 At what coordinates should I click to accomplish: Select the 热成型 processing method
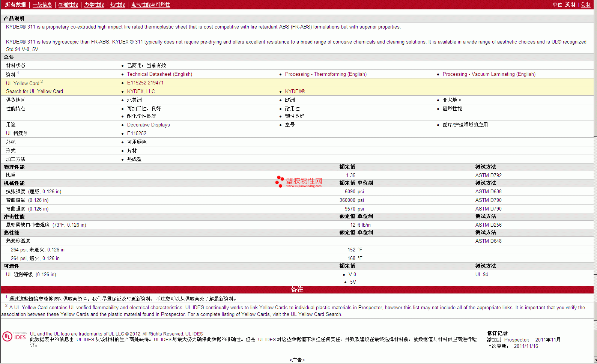[x=134, y=159]
